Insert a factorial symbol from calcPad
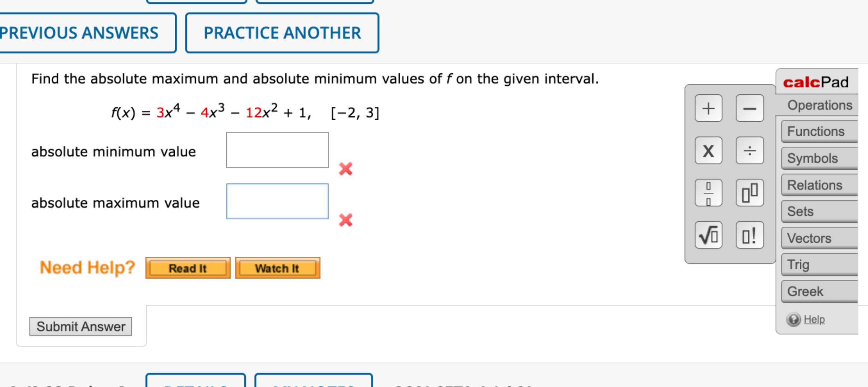Image resolution: width=868 pixels, height=387 pixels. click(x=750, y=236)
